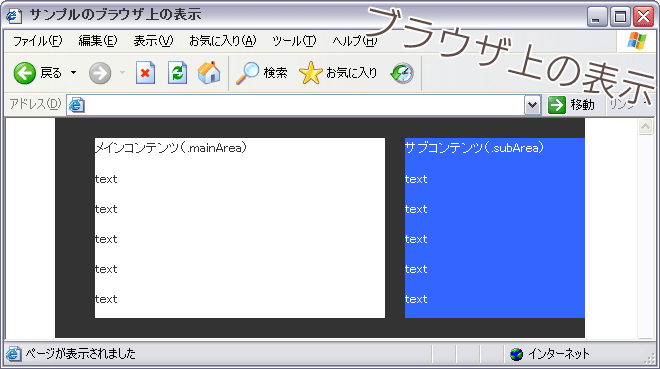Open History with the green clock icon
660x369 pixels.
pyautogui.click(x=402, y=73)
